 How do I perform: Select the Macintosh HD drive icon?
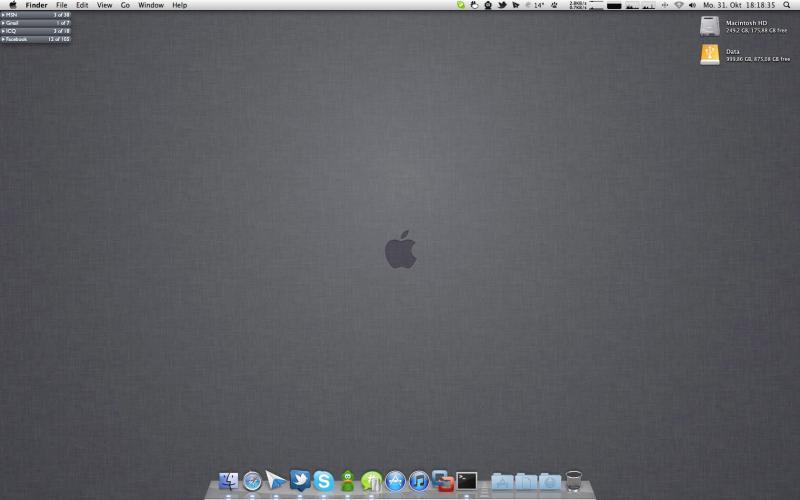(710, 26)
